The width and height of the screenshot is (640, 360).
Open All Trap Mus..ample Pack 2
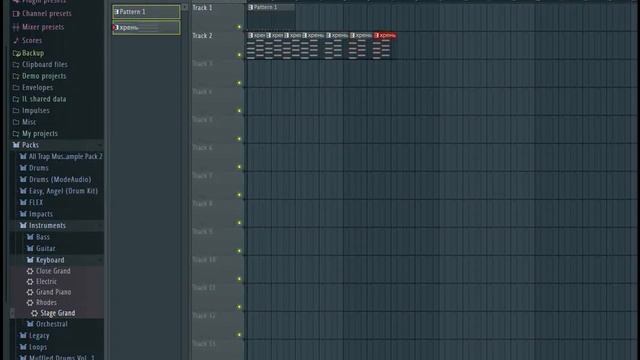coord(61,156)
